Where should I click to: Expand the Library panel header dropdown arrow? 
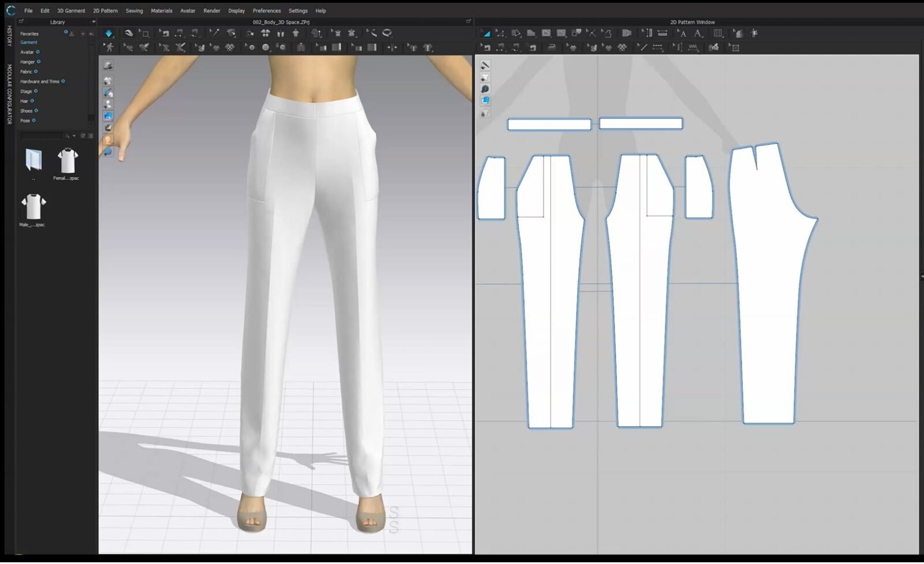tap(94, 22)
